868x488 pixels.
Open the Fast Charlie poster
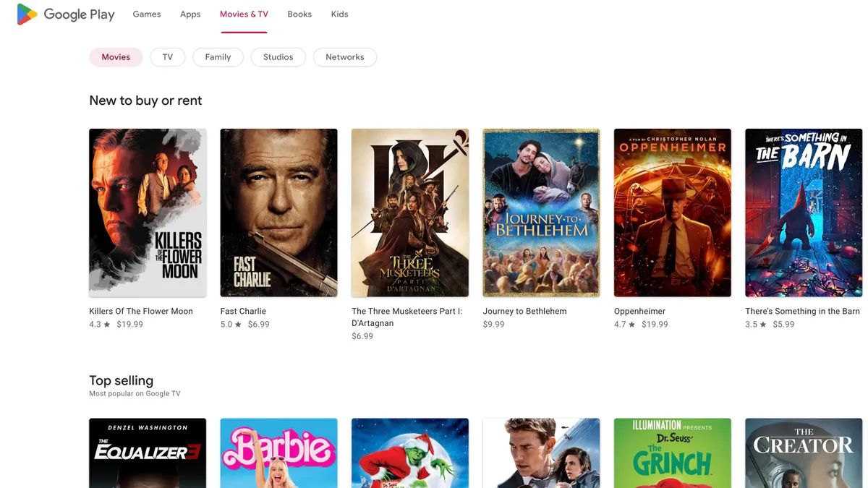[x=278, y=213]
